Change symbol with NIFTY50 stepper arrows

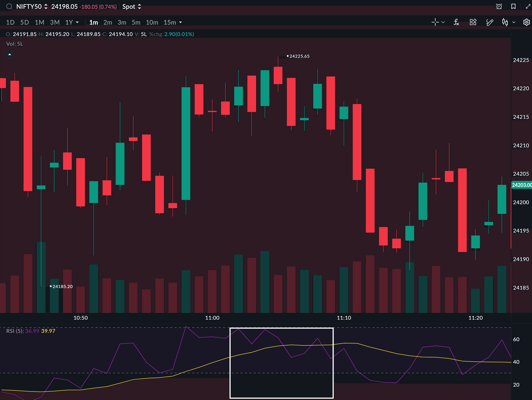pyautogui.click(x=46, y=7)
